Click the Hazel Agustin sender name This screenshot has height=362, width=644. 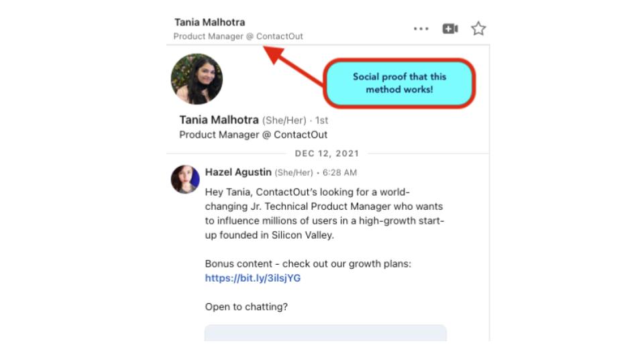(x=238, y=172)
